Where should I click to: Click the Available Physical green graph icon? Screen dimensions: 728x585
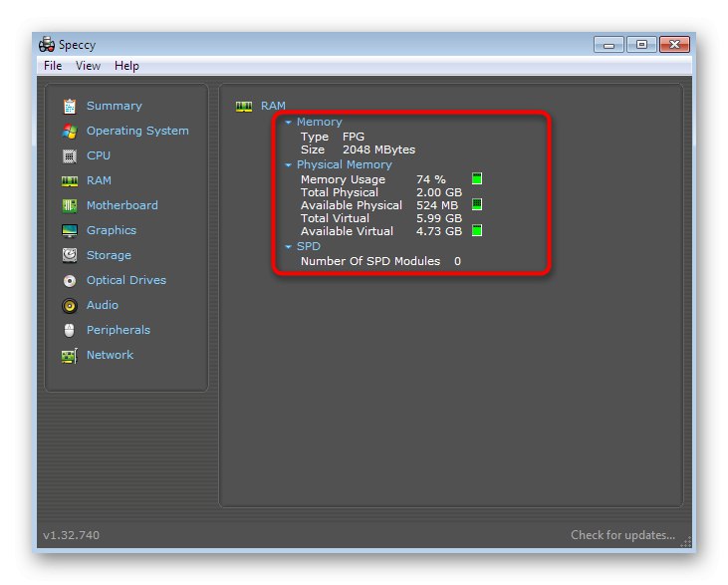tap(477, 204)
